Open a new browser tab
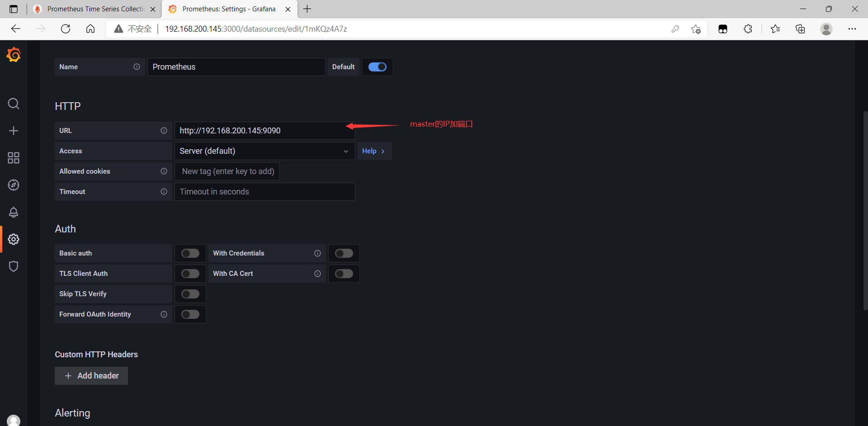This screenshot has width=868, height=426. click(x=307, y=9)
